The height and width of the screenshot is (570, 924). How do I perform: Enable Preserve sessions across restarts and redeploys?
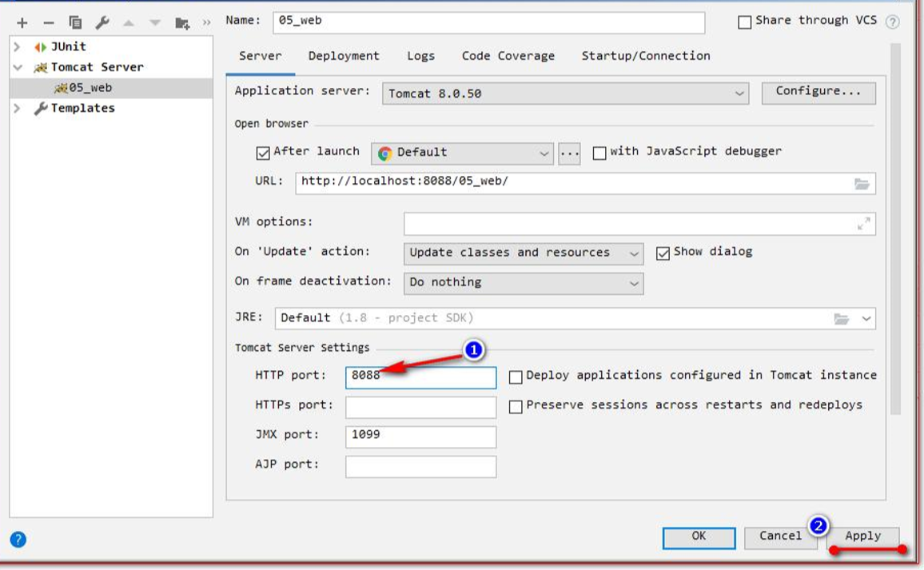(516, 407)
